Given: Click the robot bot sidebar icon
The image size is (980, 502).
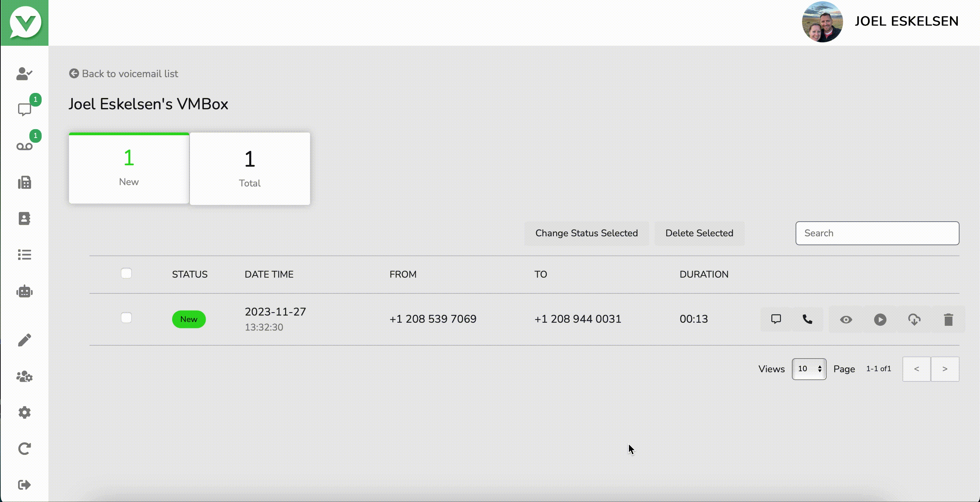Looking at the screenshot, I should point(24,292).
